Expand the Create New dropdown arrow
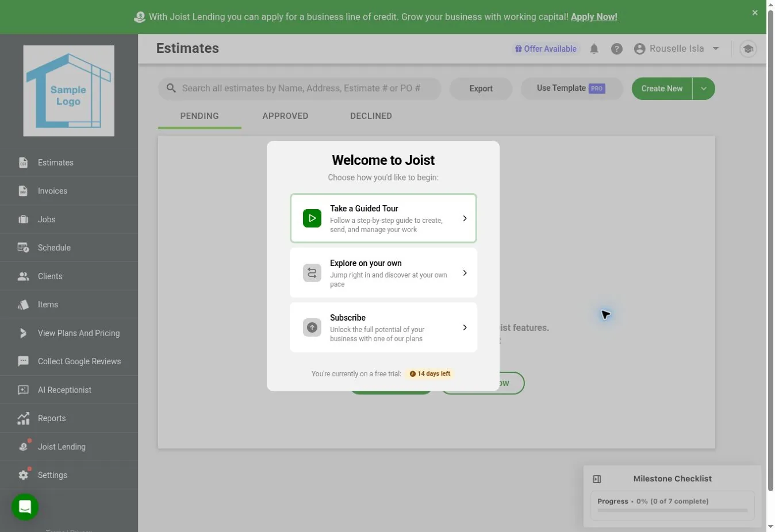This screenshot has width=775, height=532. 704,88
